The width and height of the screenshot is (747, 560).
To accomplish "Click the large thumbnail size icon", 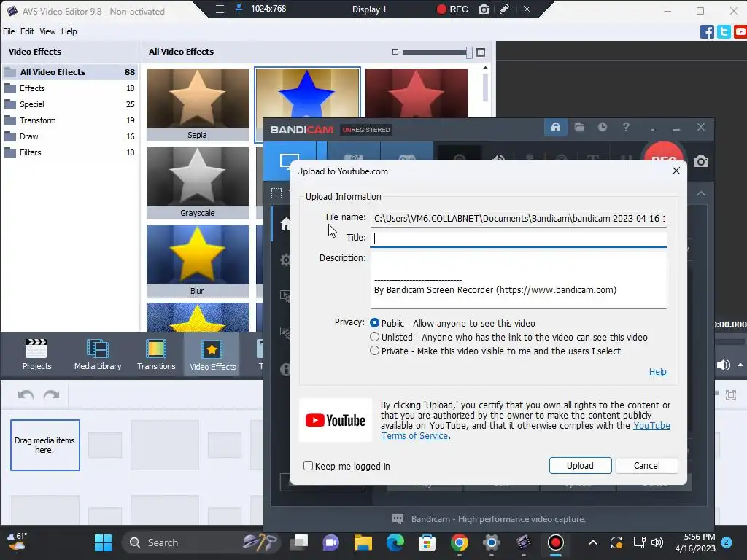I will pyautogui.click(x=481, y=52).
